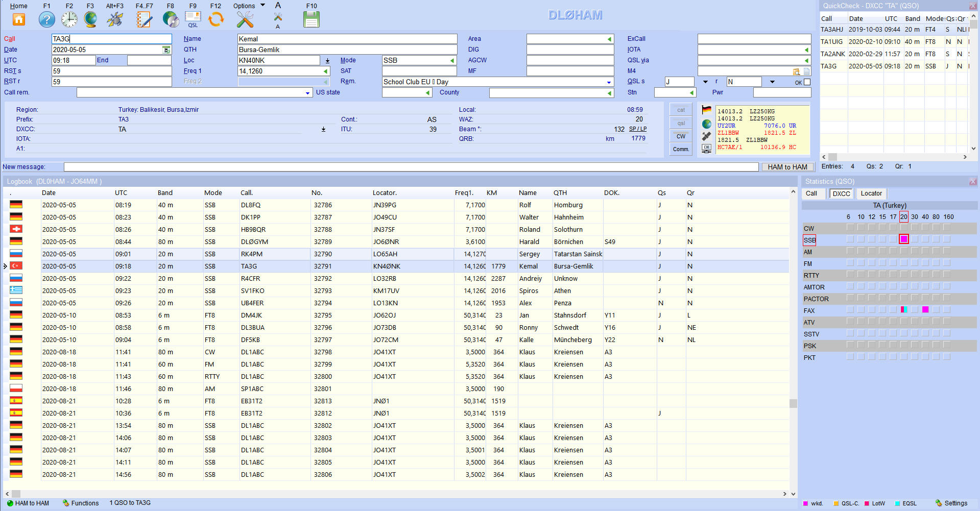
Task: Expand the Options dropdown arrow
Action: point(263,6)
